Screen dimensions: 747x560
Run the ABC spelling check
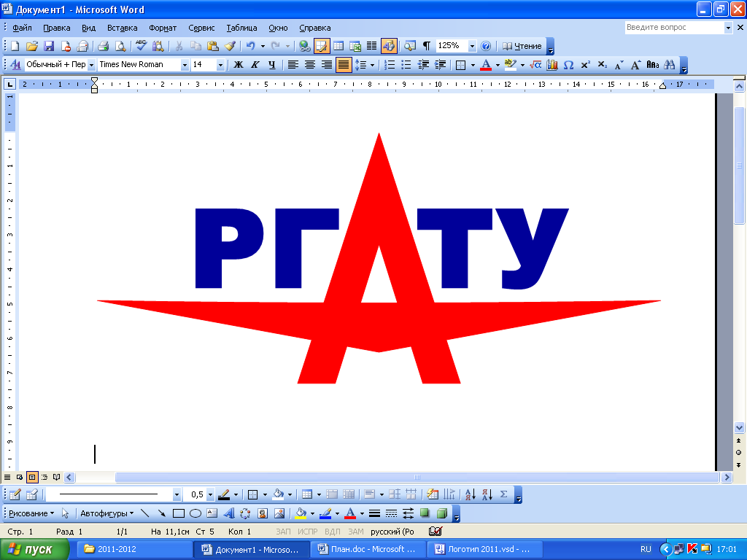pos(142,46)
